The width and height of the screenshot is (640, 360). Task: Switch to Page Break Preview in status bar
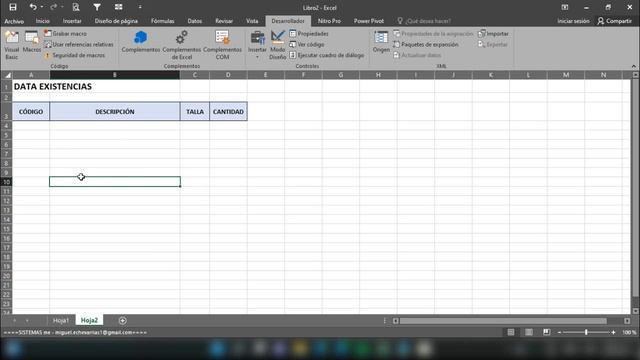(547, 332)
